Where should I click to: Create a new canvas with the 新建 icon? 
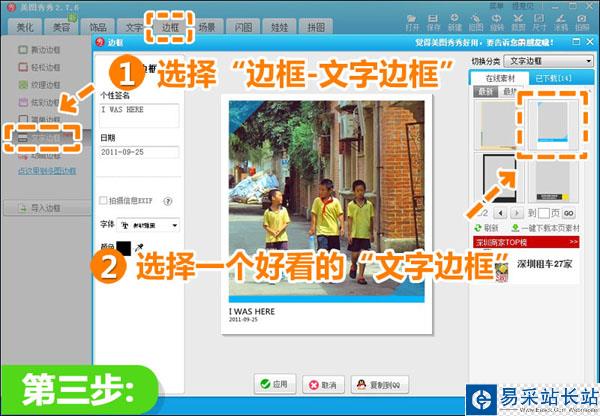455,23
